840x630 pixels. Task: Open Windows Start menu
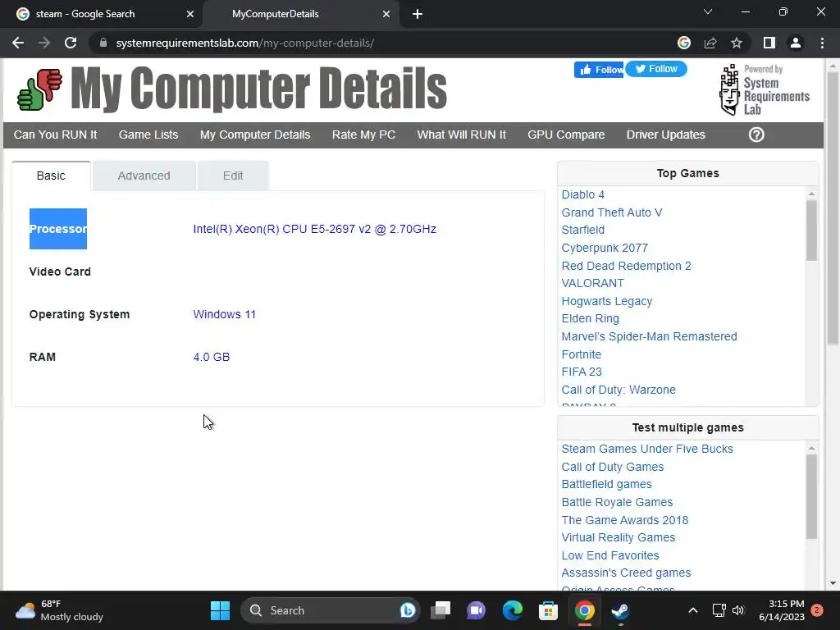coord(220,610)
